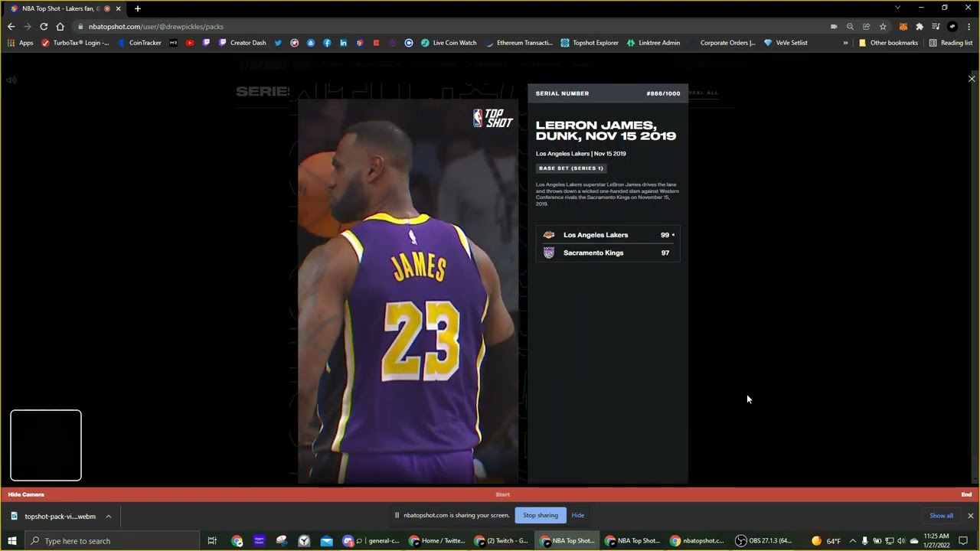Click the share icon in address bar
980x551 pixels.
point(866,26)
